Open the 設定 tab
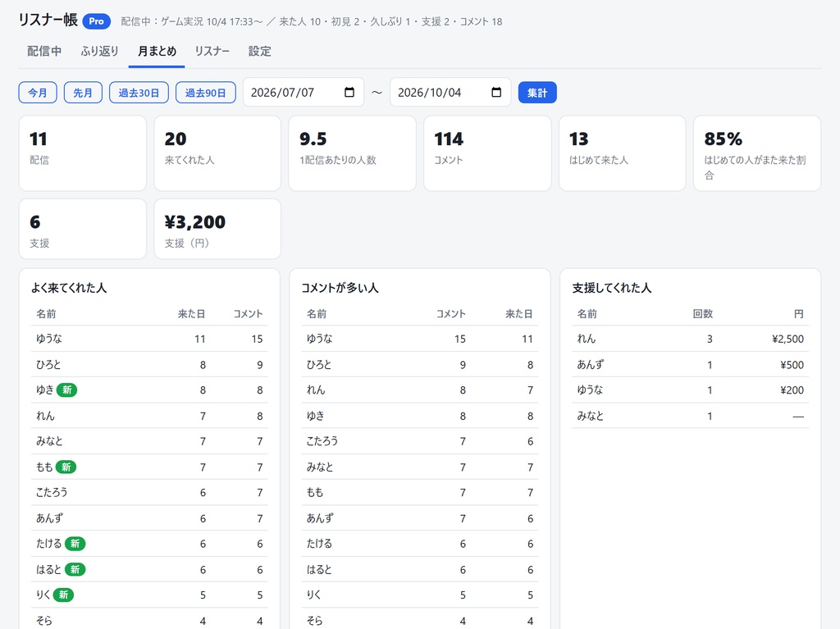The width and height of the screenshot is (840, 629). click(260, 52)
